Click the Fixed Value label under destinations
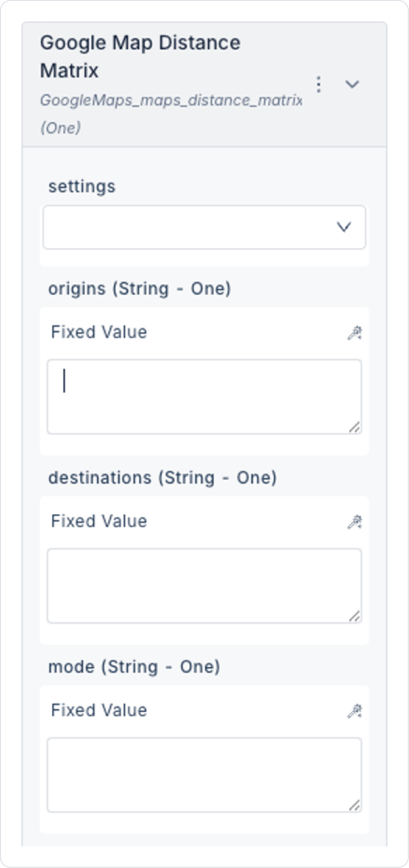This screenshot has width=409, height=868. (99, 521)
